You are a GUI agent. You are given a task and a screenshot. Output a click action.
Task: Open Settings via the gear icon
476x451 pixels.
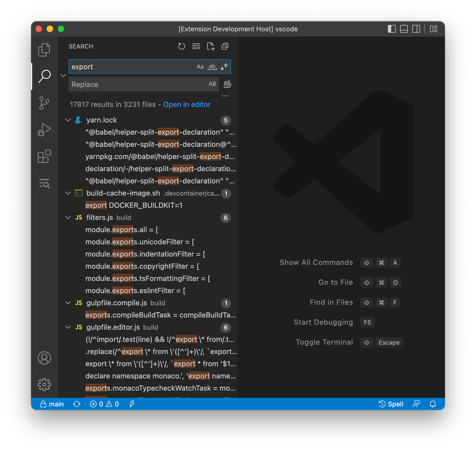(x=44, y=384)
